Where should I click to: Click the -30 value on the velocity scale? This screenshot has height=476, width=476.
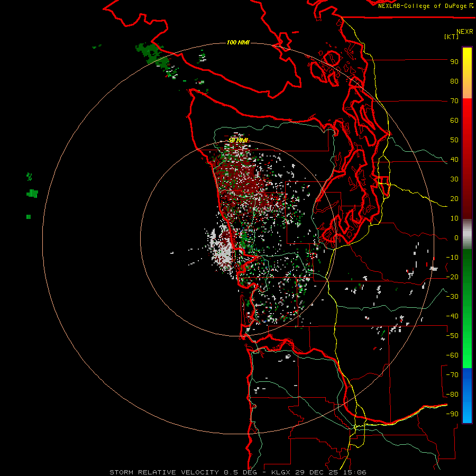[452, 297]
